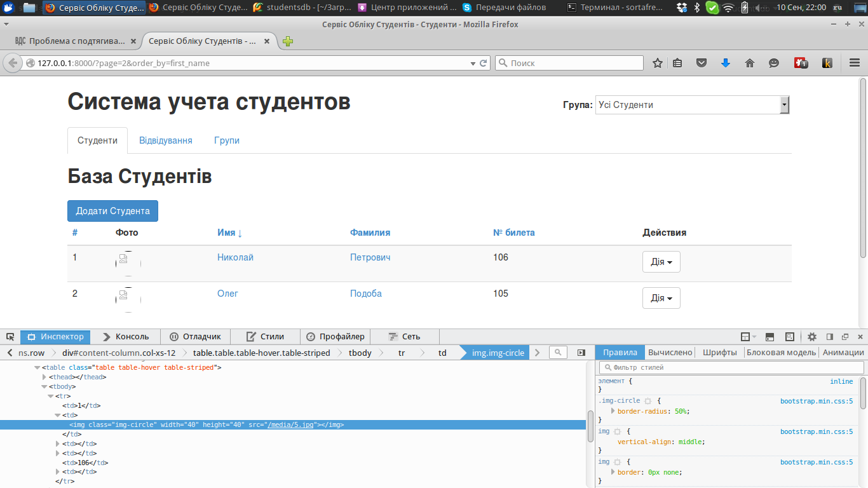This screenshot has height=488, width=868.
Task: Click the Dropbox tray icon
Action: tap(682, 8)
